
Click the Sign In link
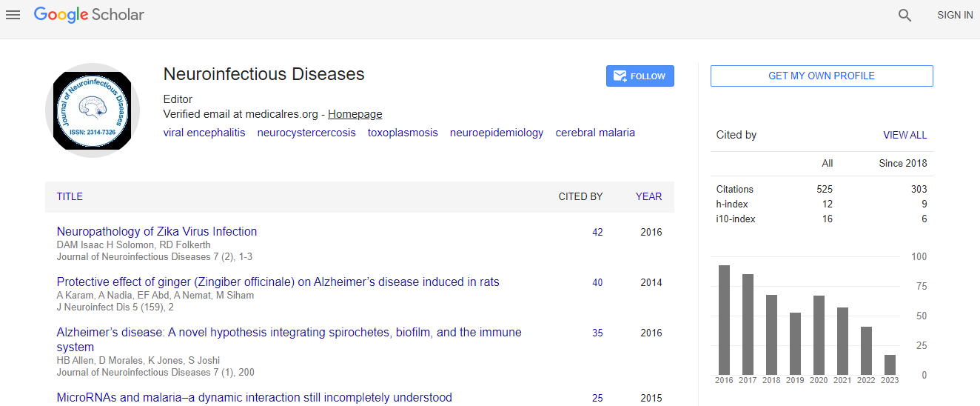click(x=954, y=15)
